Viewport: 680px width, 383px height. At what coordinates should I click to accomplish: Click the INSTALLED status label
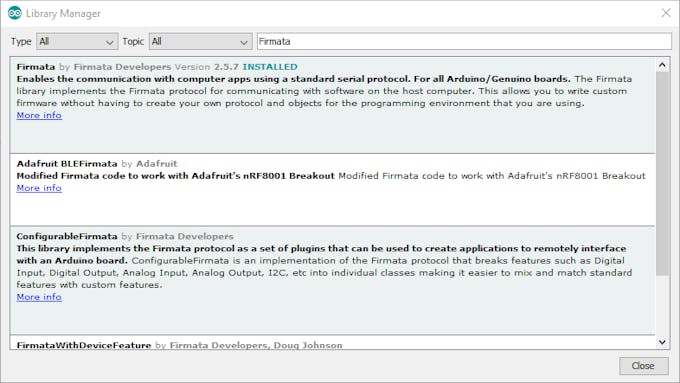(x=270, y=67)
